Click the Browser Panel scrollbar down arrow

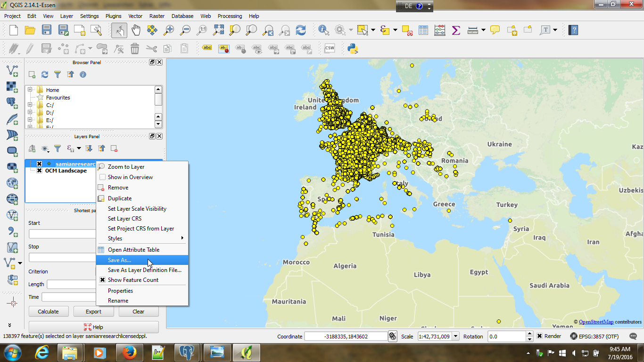pyautogui.click(x=158, y=124)
